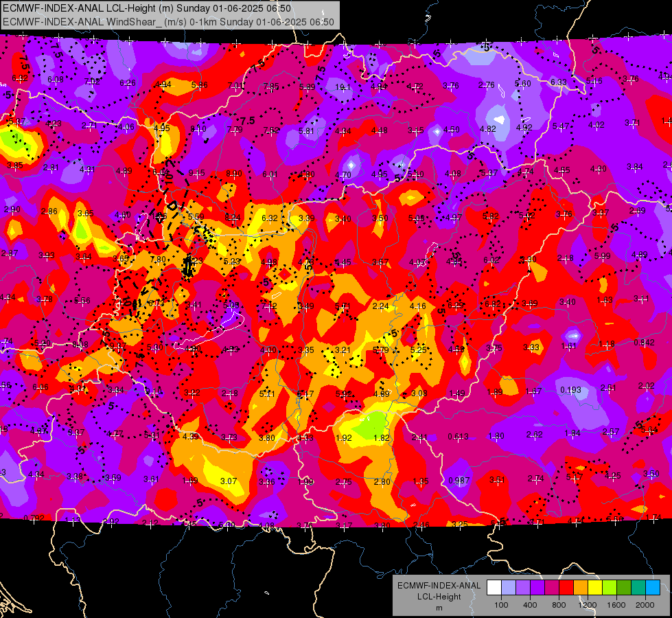The width and height of the screenshot is (672, 618).
Task: Click the unit label 'm' in legend
Action: point(439,608)
